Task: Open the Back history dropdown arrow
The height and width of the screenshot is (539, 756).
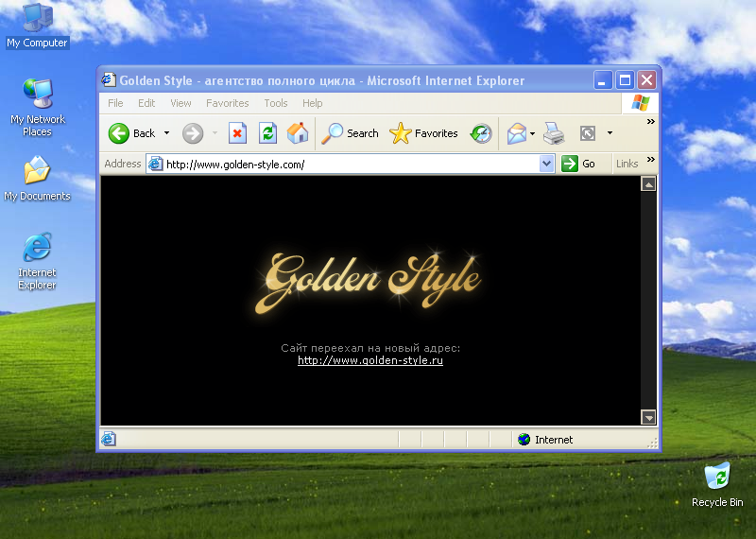Action: 167,133
